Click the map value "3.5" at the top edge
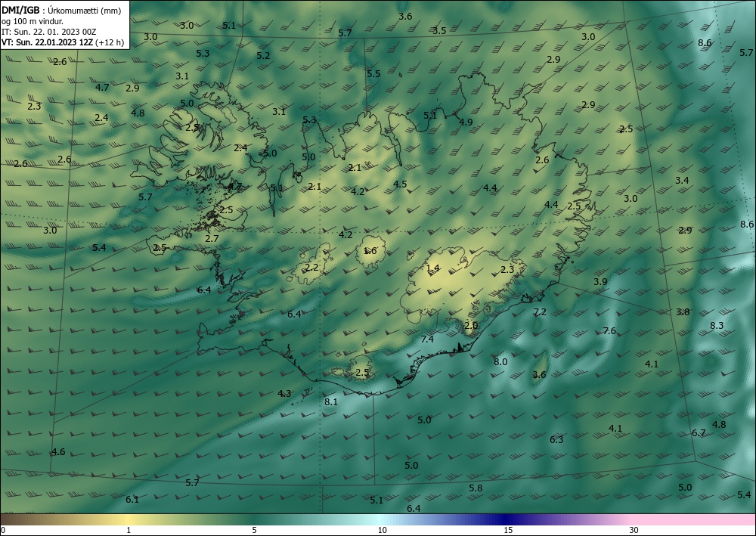Screen dimensions: 756x536 pyautogui.click(x=439, y=30)
